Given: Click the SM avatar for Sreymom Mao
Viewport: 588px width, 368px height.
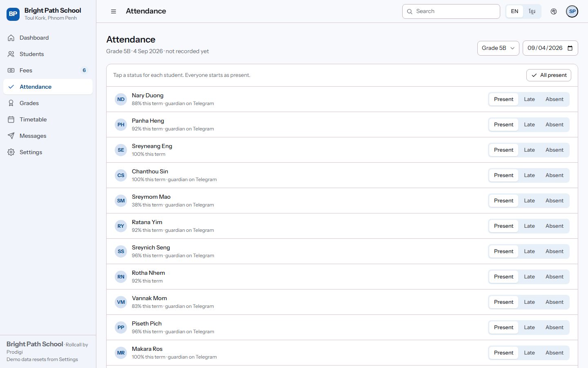Looking at the screenshot, I should click(x=121, y=201).
